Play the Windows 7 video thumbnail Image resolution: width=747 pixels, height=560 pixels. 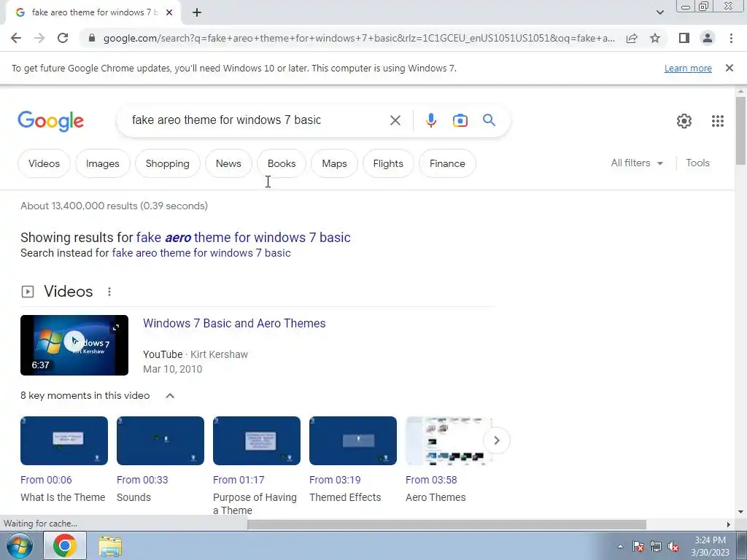coord(74,345)
